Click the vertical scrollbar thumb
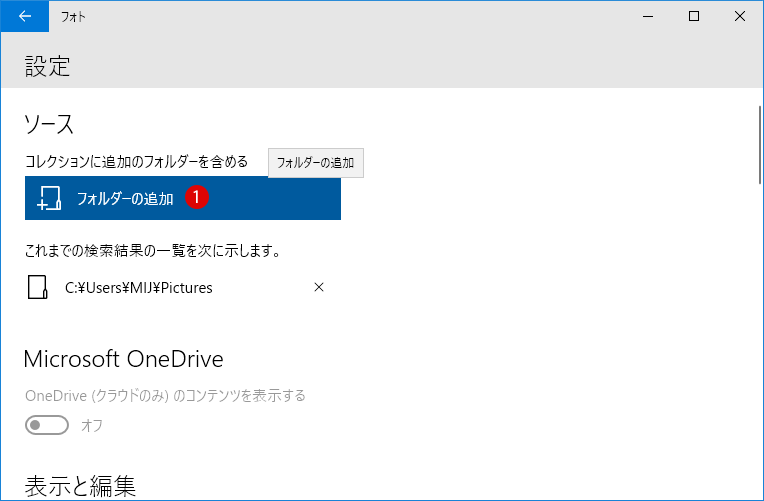The width and height of the screenshot is (764, 501). (x=760, y=145)
